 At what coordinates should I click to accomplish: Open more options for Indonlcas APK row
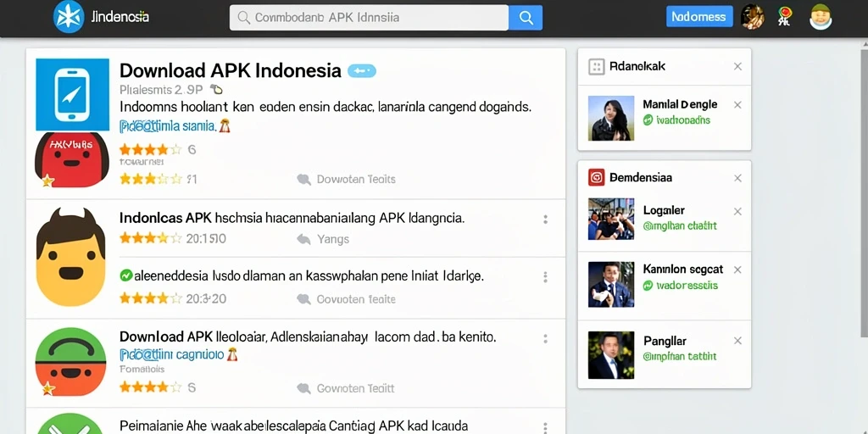(x=545, y=220)
